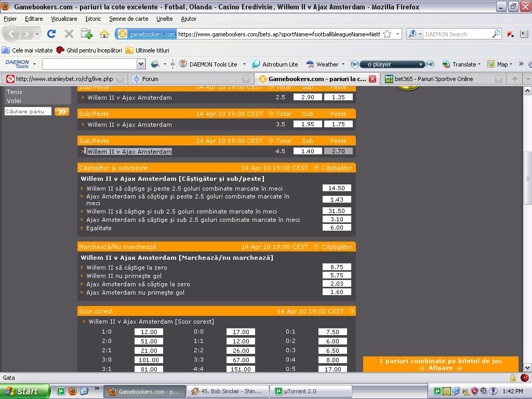The width and height of the screenshot is (532, 399).
Task: Click the red shield icon in the system tray
Action: tap(474, 392)
